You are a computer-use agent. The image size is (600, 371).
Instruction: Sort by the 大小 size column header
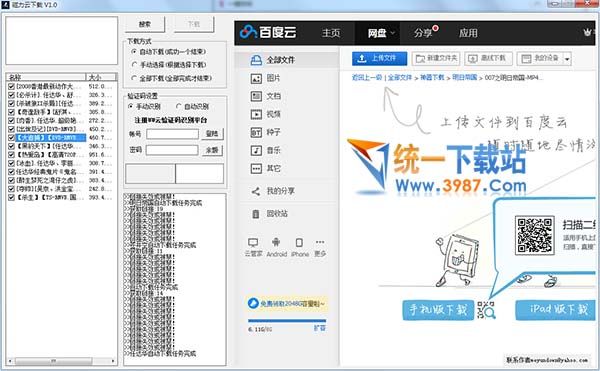101,77
